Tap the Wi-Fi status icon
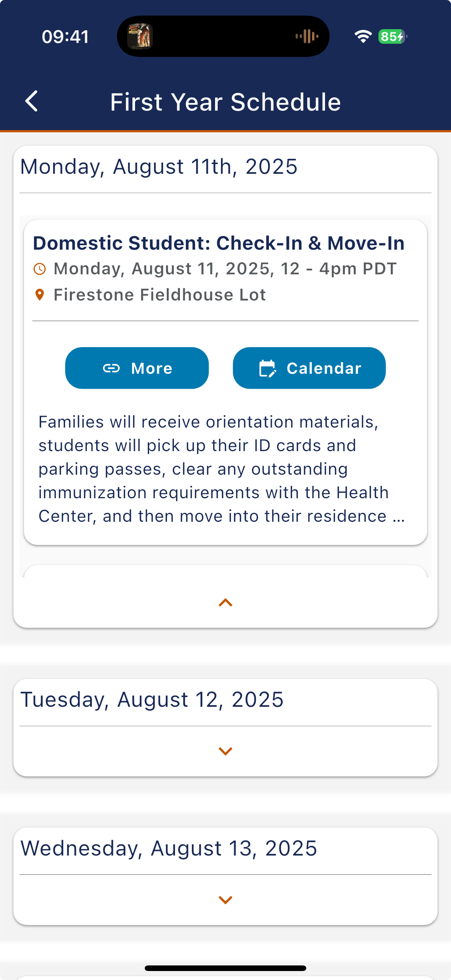Screen dimensions: 451x980 [363, 37]
